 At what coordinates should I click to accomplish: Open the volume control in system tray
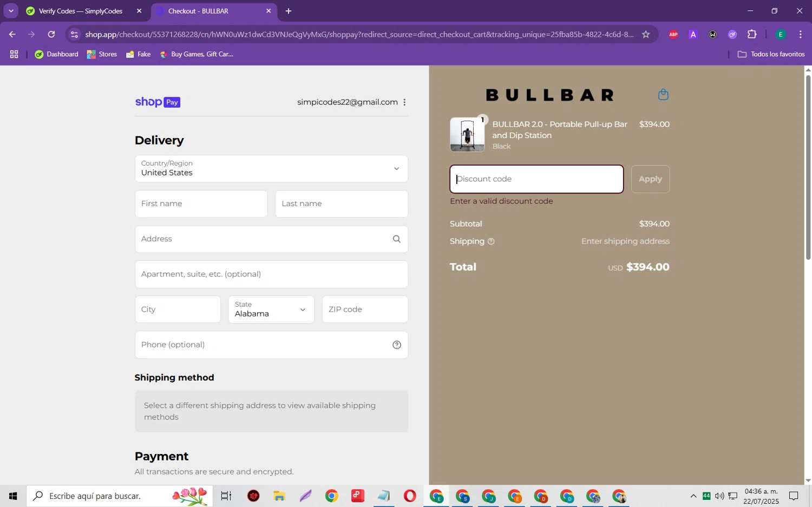[719, 496]
